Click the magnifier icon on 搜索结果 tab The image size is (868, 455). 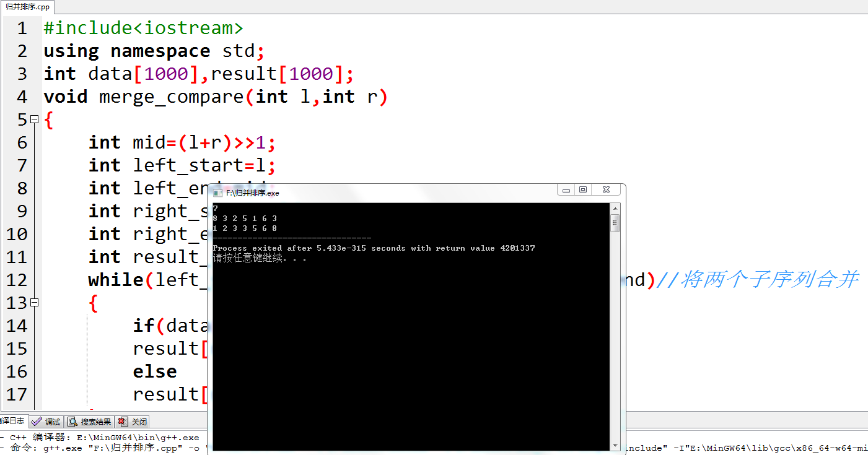pos(72,422)
